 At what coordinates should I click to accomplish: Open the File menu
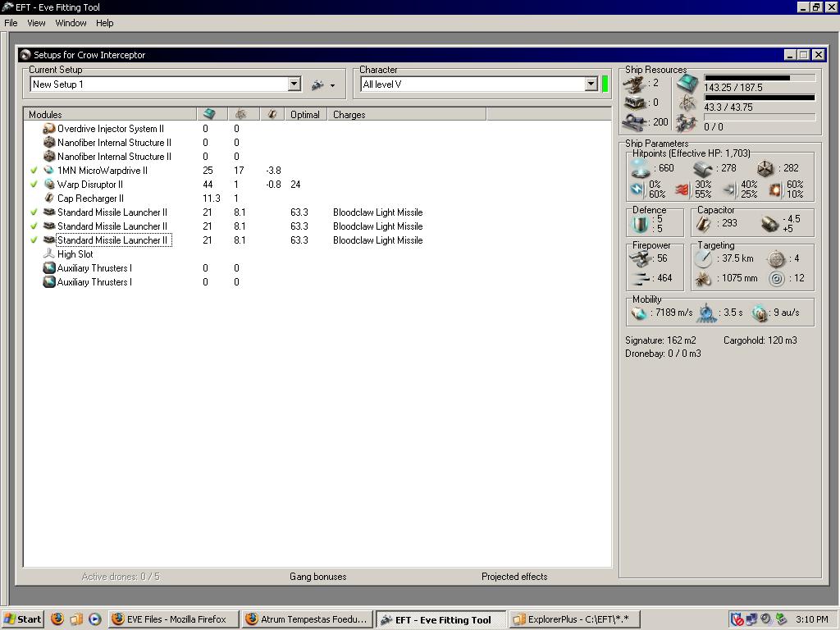pos(11,23)
